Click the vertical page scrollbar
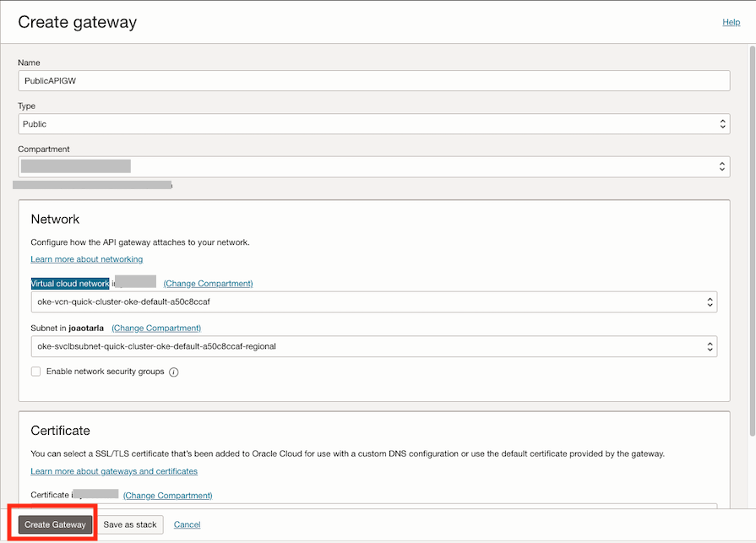 [751, 253]
